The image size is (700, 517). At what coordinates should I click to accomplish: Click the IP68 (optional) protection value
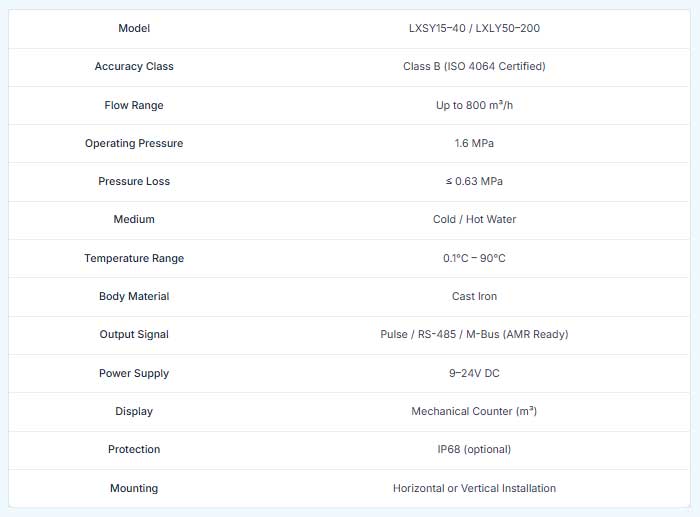474,449
